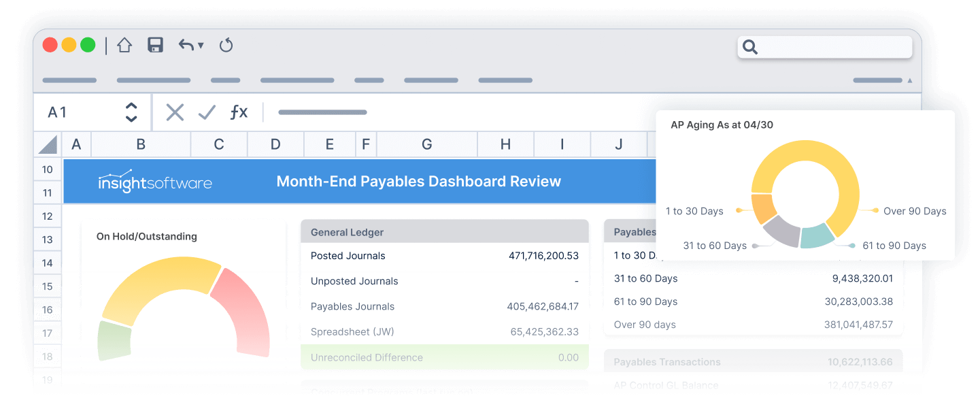Click in the search input field

pos(833,47)
